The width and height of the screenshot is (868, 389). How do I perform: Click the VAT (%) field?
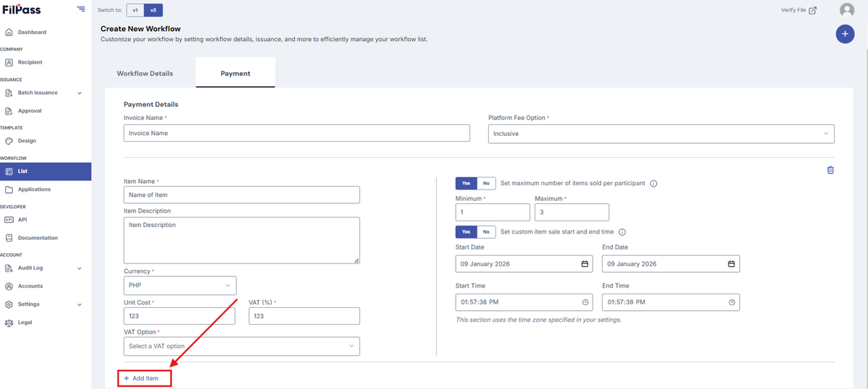tap(304, 316)
